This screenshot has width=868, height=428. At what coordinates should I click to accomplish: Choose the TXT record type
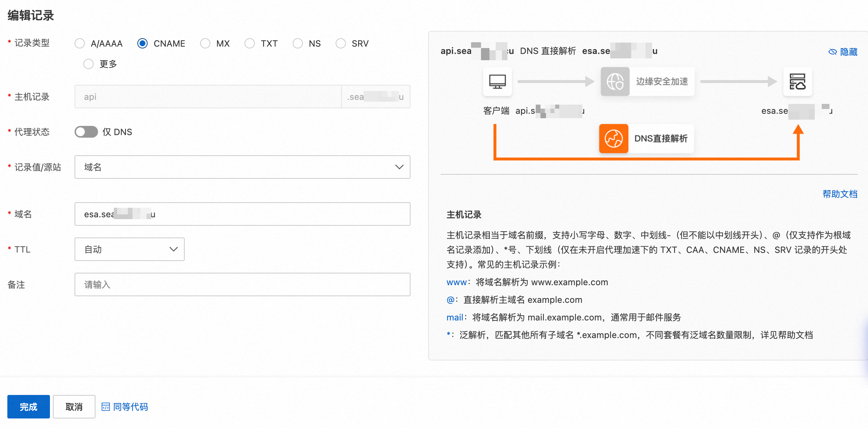pyautogui.click(x=250, y=44)
